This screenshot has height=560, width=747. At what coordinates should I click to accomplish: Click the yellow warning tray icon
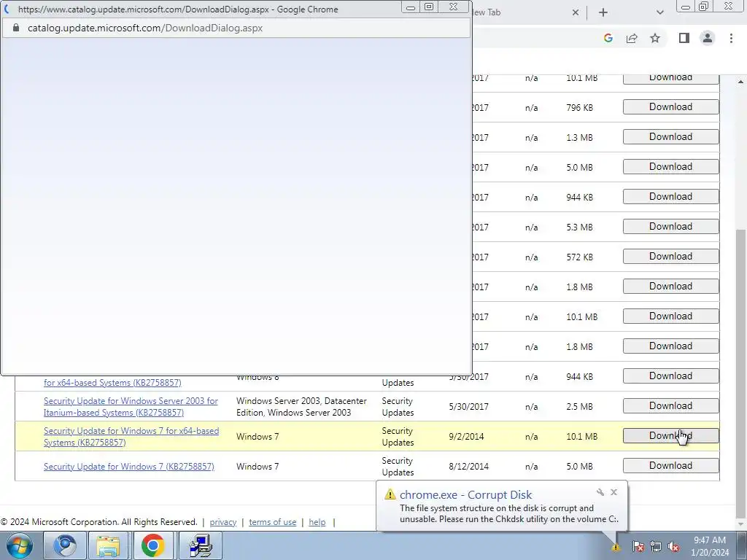[616, 547]
